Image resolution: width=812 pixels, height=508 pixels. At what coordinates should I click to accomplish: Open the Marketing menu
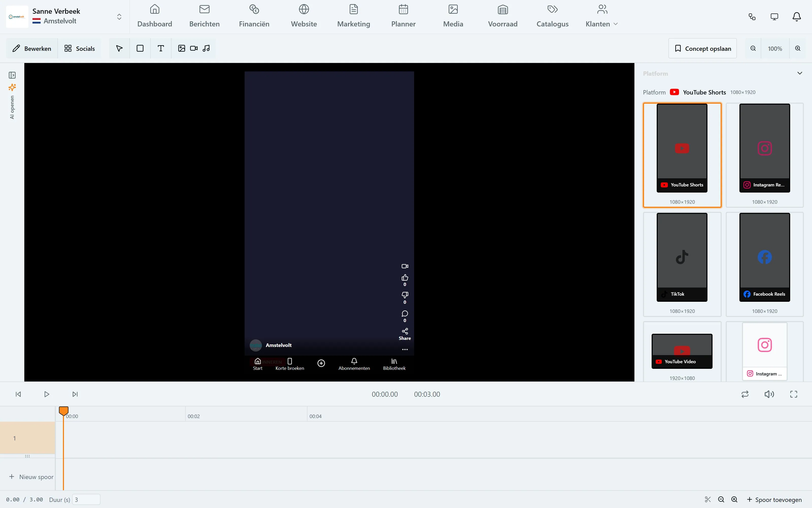click(x=354, y=17)
